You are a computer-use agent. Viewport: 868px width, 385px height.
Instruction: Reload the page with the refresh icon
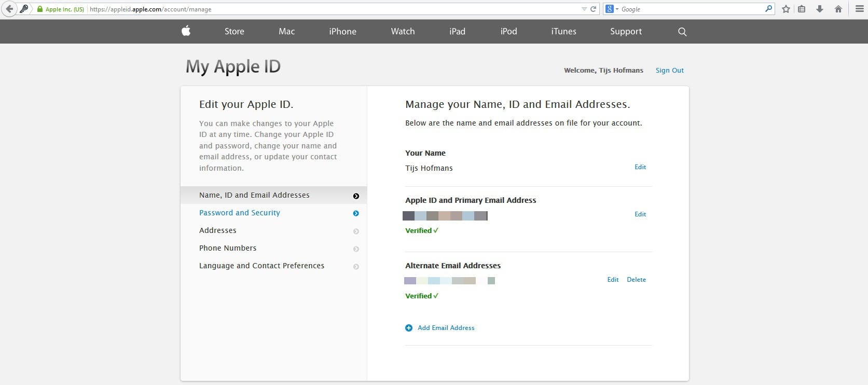pos(594,9)
